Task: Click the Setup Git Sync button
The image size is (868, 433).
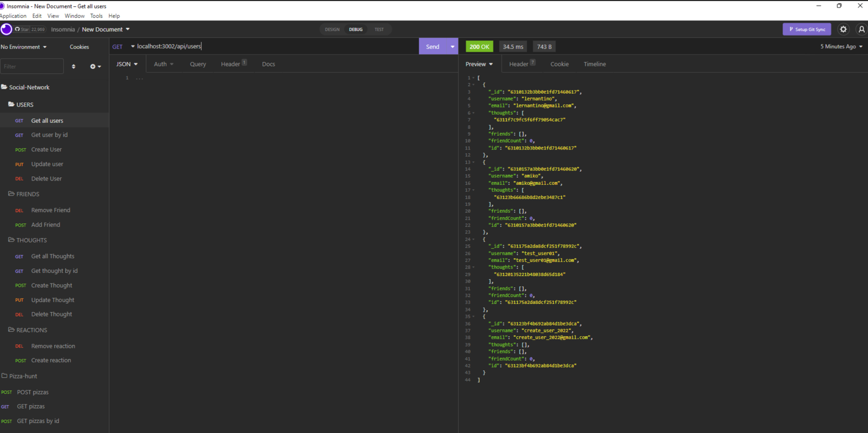Action: [807, 29]
